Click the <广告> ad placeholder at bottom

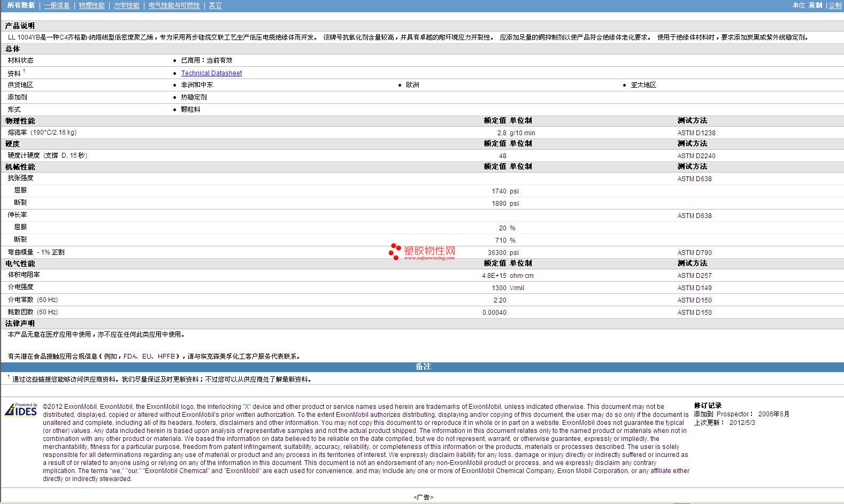[x=423, y=498]
